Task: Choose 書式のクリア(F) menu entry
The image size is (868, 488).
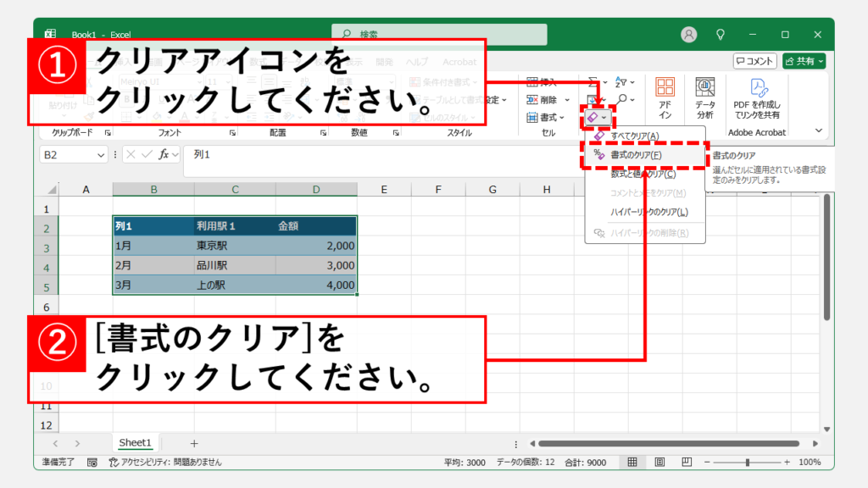Action: (x=636, y=155)
